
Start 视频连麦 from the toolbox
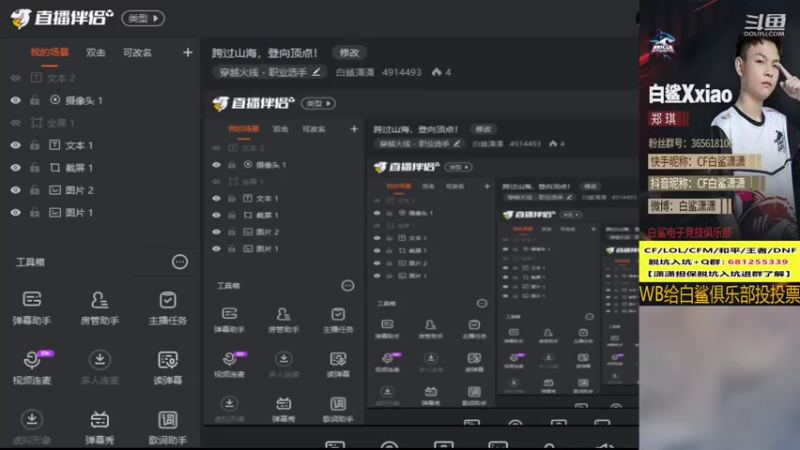coord(32,367)
